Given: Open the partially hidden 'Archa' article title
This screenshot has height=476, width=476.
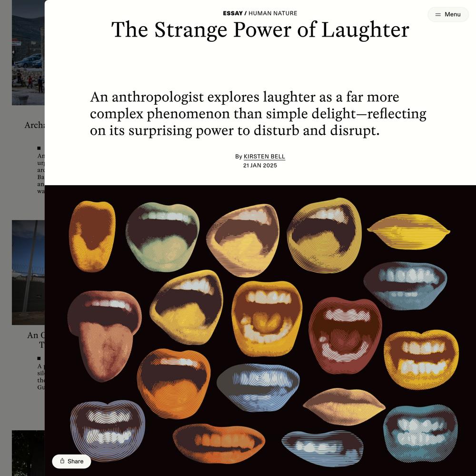Looking at the screenshot, I should 34,125.
